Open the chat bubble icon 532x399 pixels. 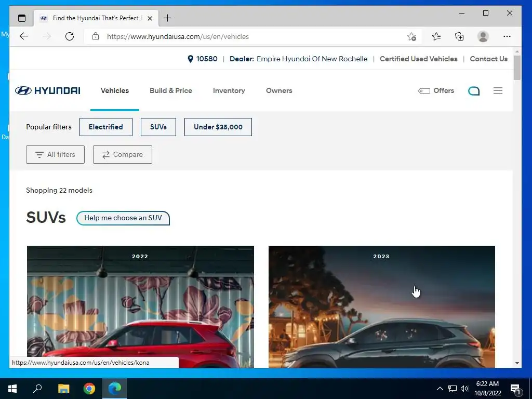pyautogui.click(x=474, y=90)
